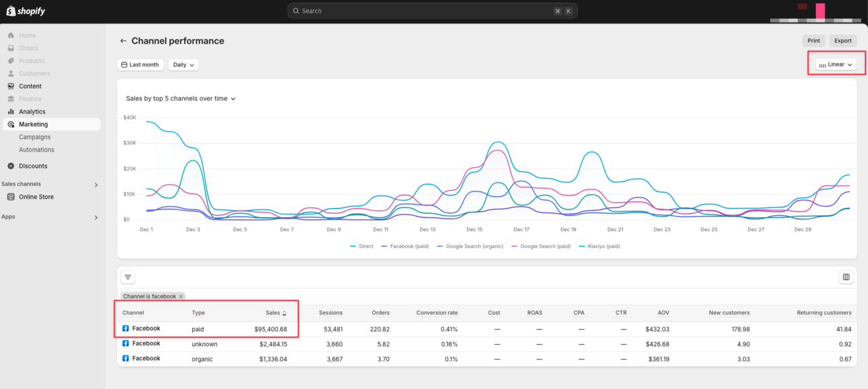Open Campaigns under Marketing

35,137
